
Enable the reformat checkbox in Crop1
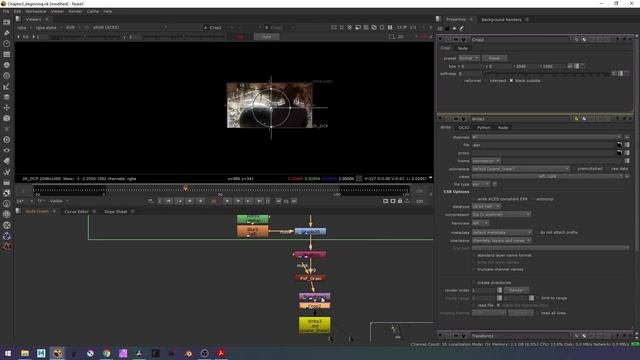(461, 81)
